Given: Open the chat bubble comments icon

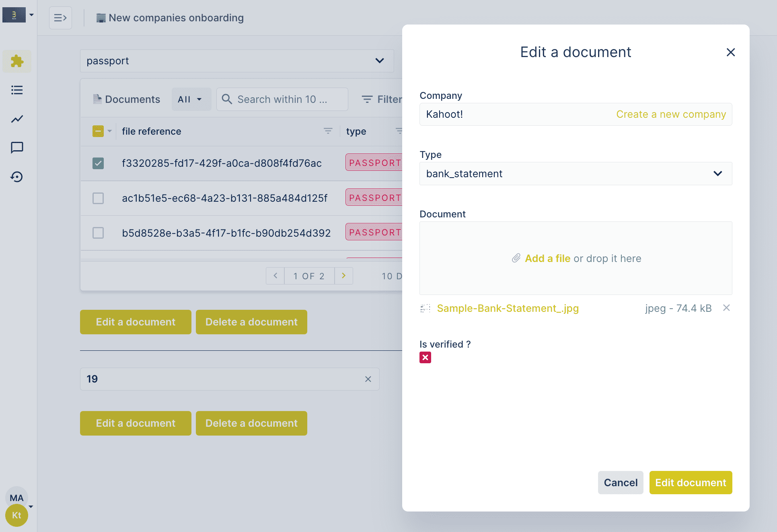Looking at the screenshot, I should pos(17,147).
